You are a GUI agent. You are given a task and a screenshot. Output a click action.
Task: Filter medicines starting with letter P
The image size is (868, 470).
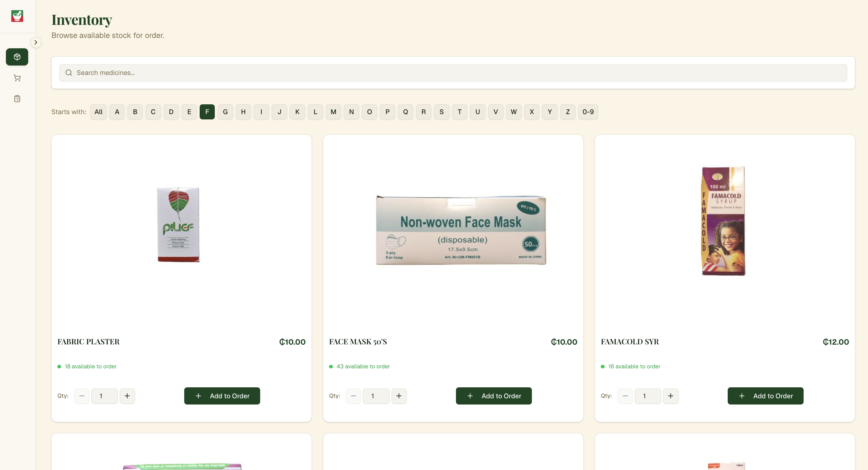(387, 112)
